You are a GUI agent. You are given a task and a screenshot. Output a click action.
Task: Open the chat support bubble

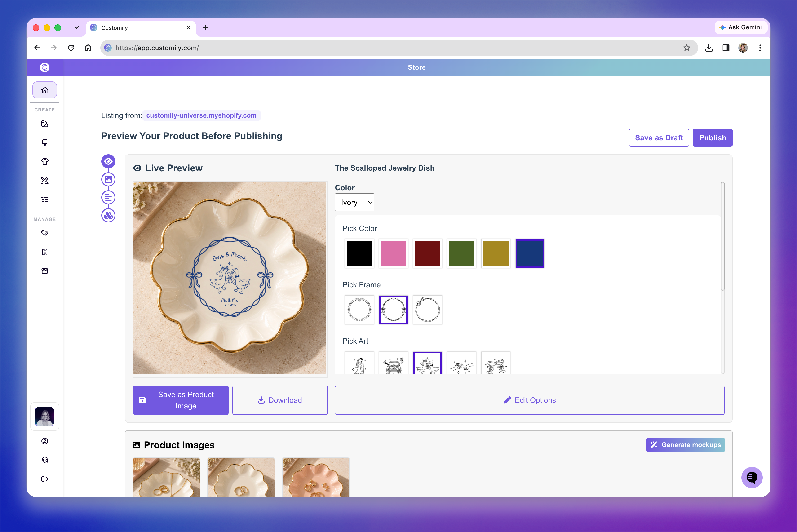click(x=752, y=477)
